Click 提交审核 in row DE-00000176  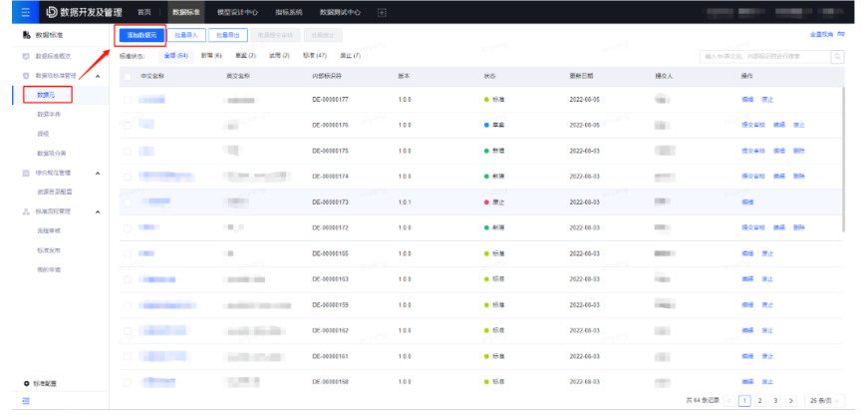click(753, 126)
